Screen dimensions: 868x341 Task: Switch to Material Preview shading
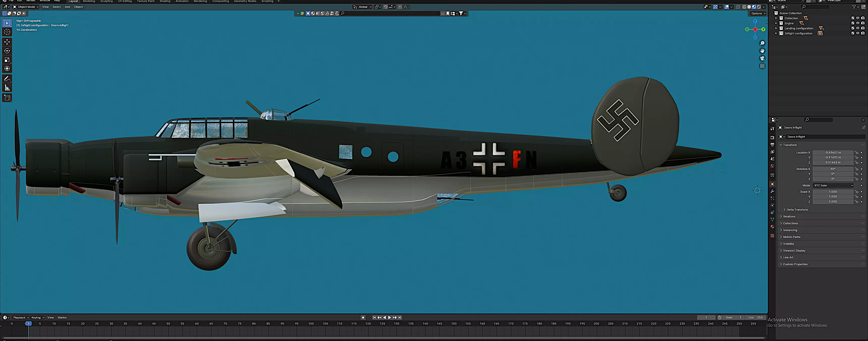coord(754,7)
